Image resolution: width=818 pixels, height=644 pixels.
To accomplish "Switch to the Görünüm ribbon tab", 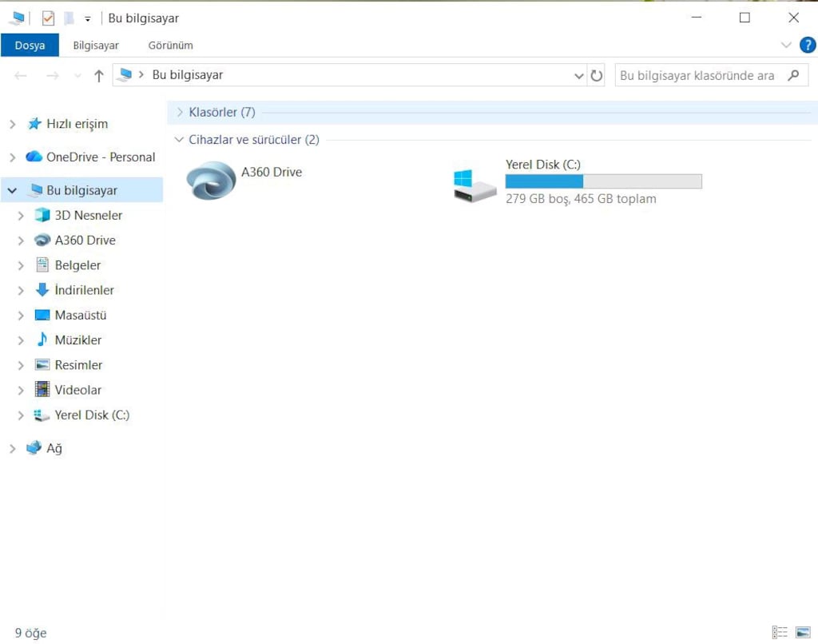I will point(171,46).
